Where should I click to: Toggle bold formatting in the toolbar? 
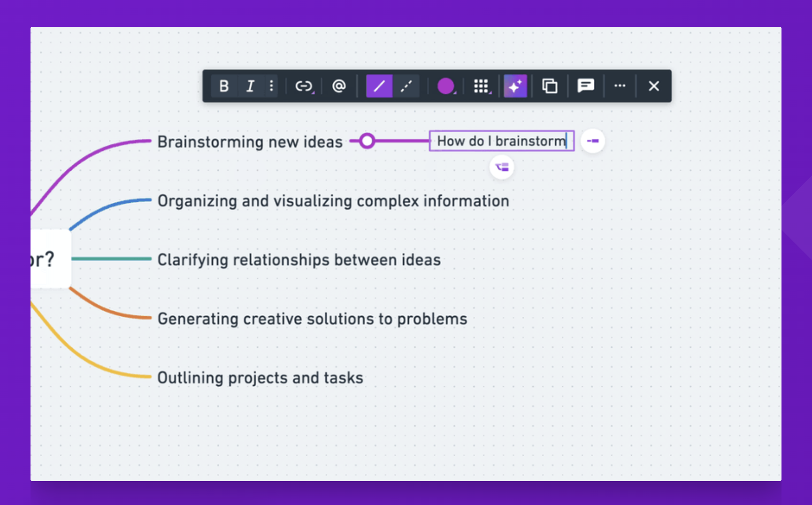(224, 86)
